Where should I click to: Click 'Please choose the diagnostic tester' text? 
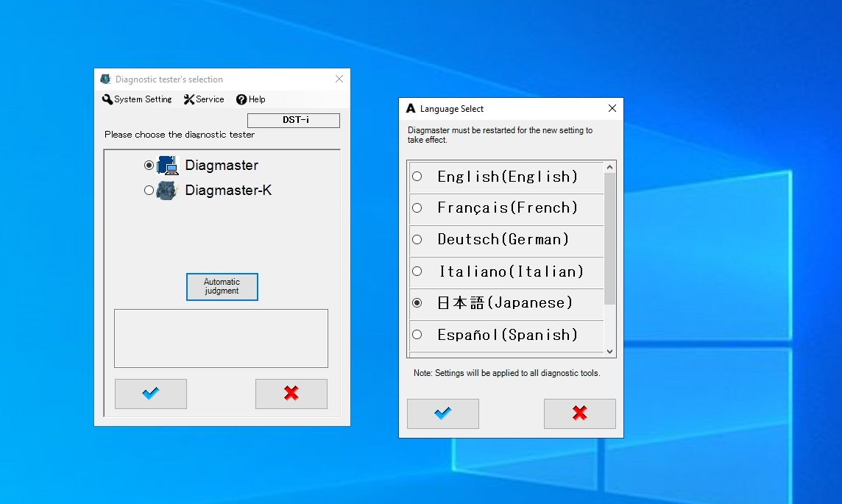pos(180,135)
